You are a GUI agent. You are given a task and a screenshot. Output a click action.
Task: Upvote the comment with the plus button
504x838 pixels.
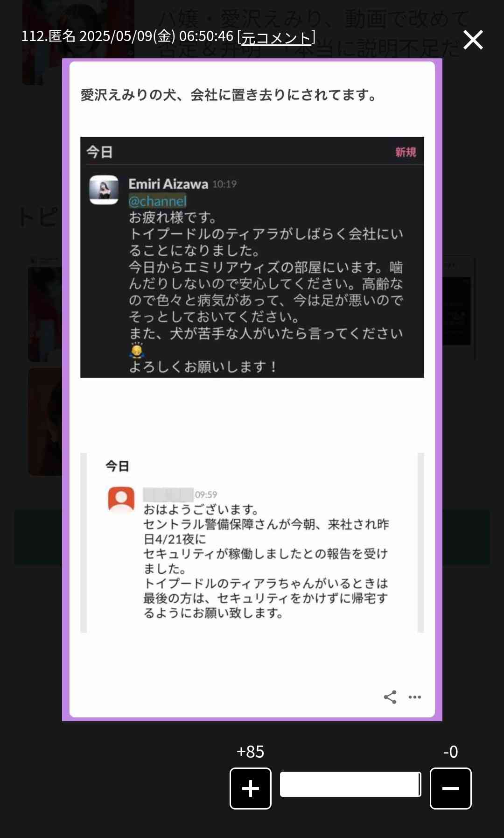pyautogui.click(x=251, y=788)
